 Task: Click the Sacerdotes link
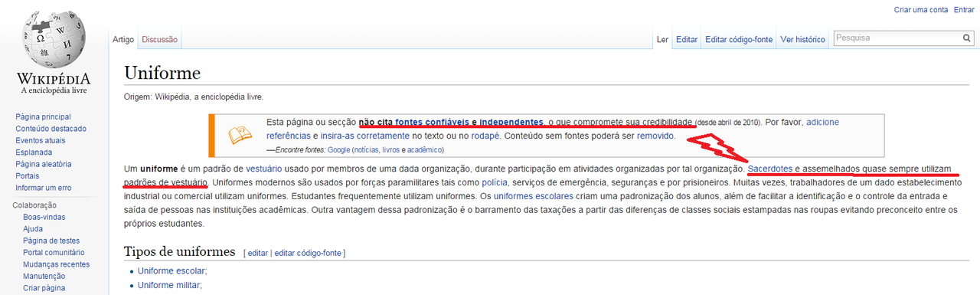click(770, 168)
